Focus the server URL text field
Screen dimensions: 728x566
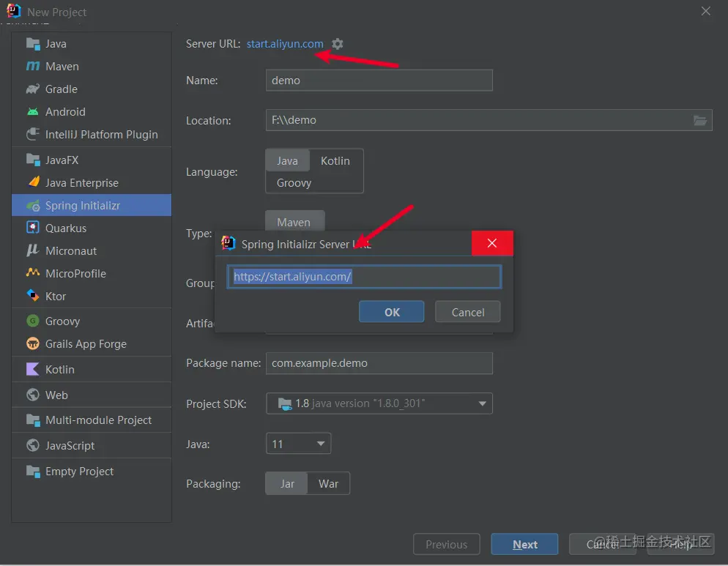point(365,277)
